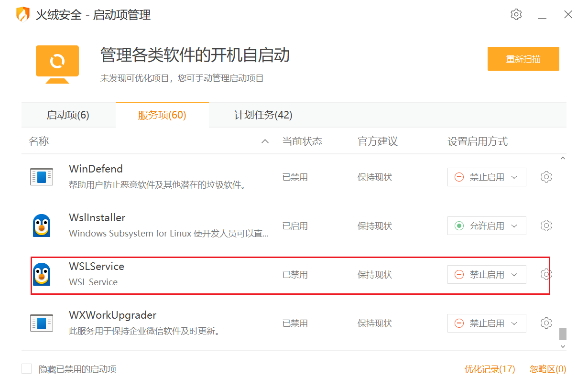Viewport: 588px width, 387px height.
Task: Click WinDefend's 帮助用户防止恶意软件 description
Action: (159, 184)
